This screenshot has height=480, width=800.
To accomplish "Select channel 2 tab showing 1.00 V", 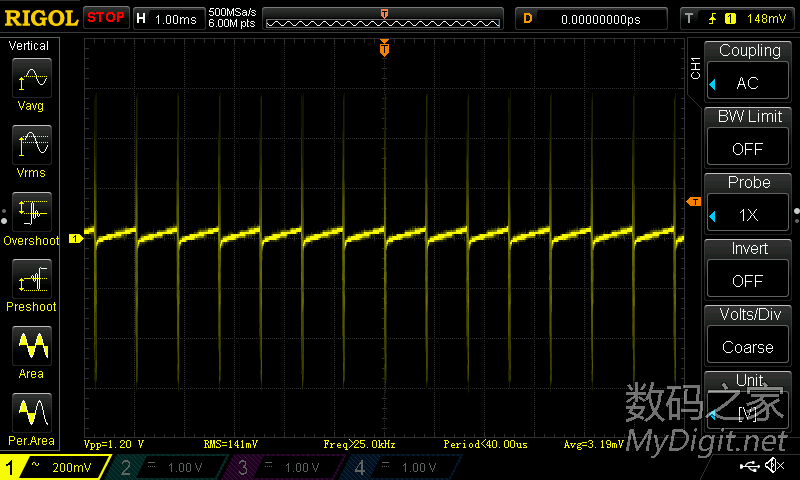I will (166, 467).
